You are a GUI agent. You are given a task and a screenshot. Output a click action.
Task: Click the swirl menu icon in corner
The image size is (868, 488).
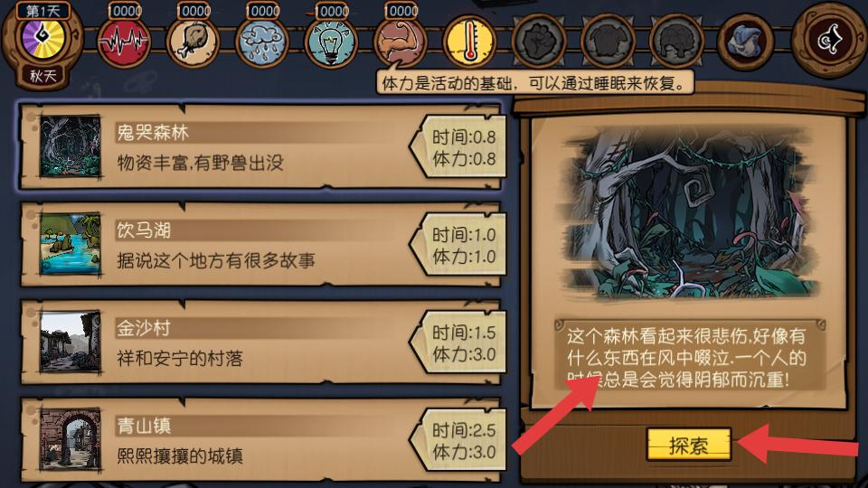pyautogui.click(x=828, y=39)
